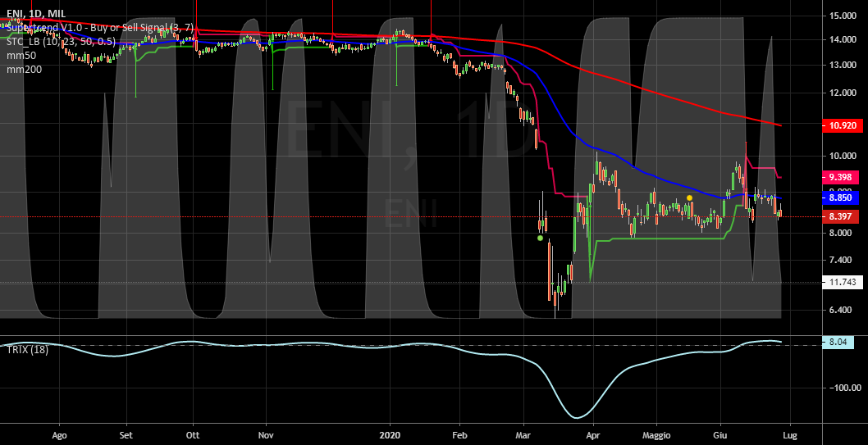
Task: Click the yellow dot marker in May
Action: [689, 198]
